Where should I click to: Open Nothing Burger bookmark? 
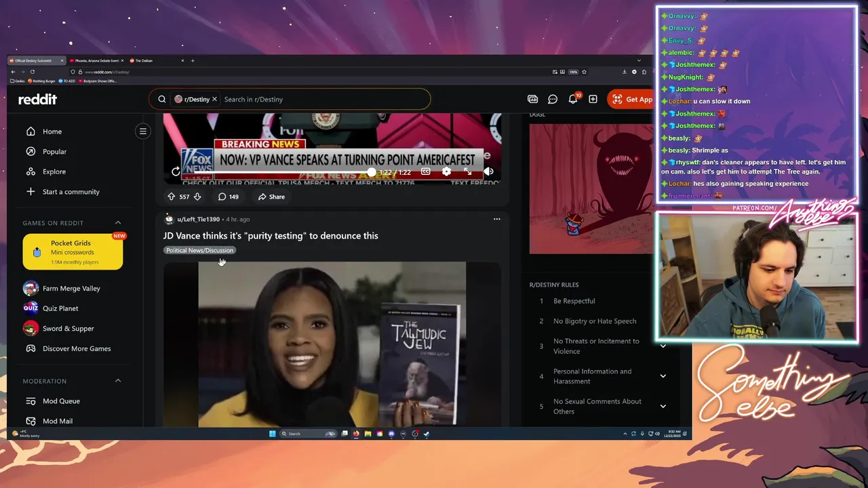[x=42, y=81]
